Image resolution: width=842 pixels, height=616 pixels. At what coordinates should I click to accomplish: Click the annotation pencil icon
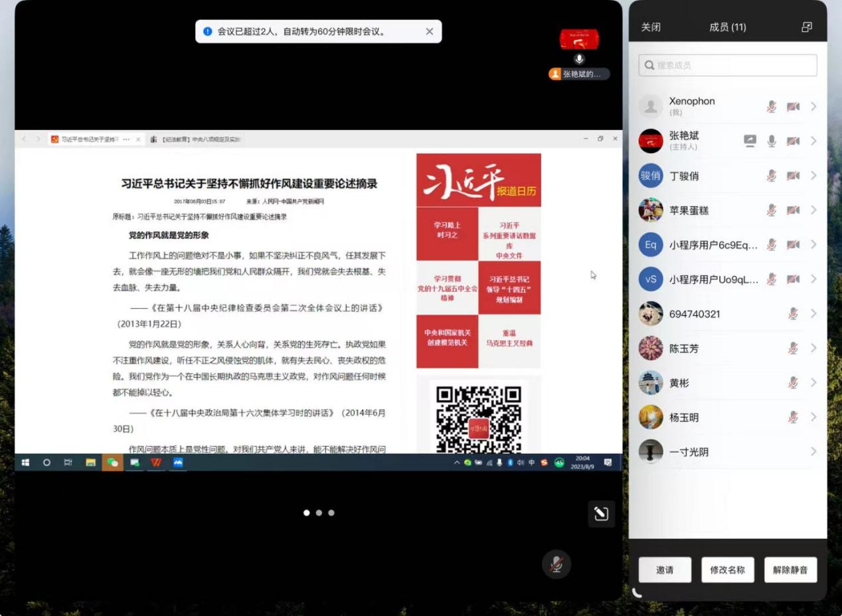coord(601,514)
